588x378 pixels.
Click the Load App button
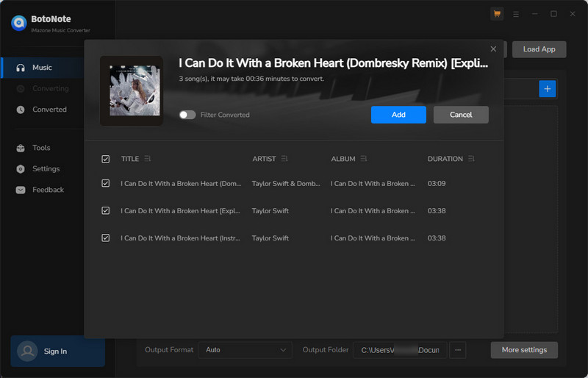pos(539,49)
